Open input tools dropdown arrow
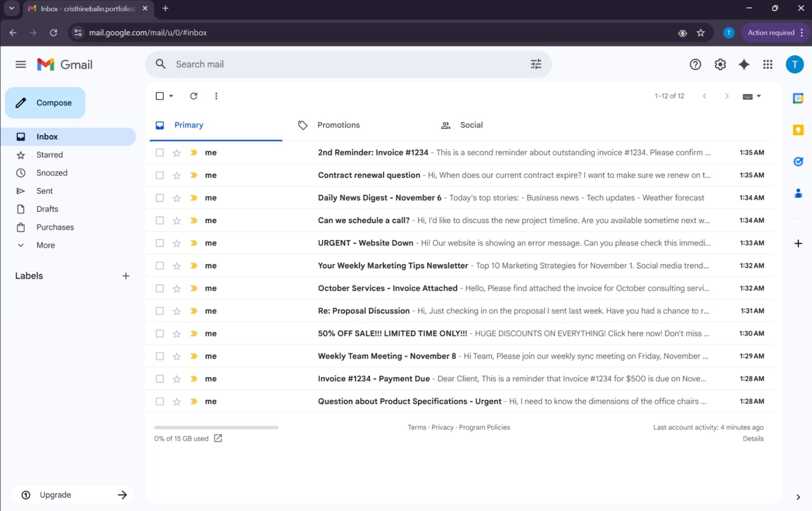812x511 pixels. [759, 96]
